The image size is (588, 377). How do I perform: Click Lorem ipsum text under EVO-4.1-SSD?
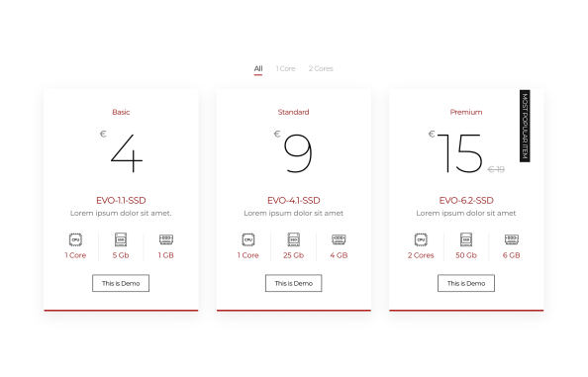click(x=294, y=213)
